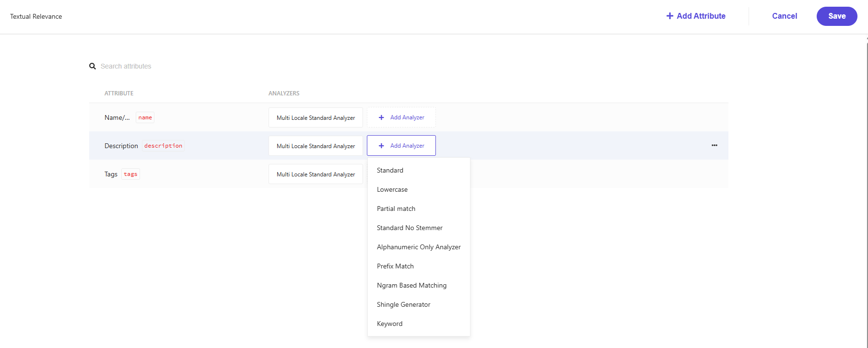Click Add Attribute at the top

[x=695, y=16]
